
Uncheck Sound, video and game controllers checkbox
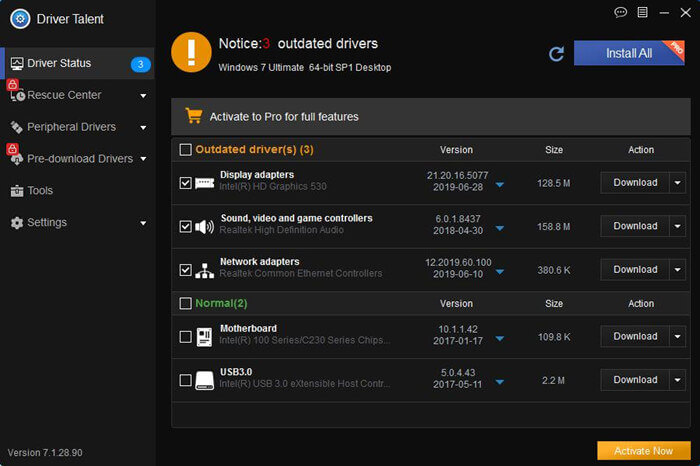[x=185, y=227]
